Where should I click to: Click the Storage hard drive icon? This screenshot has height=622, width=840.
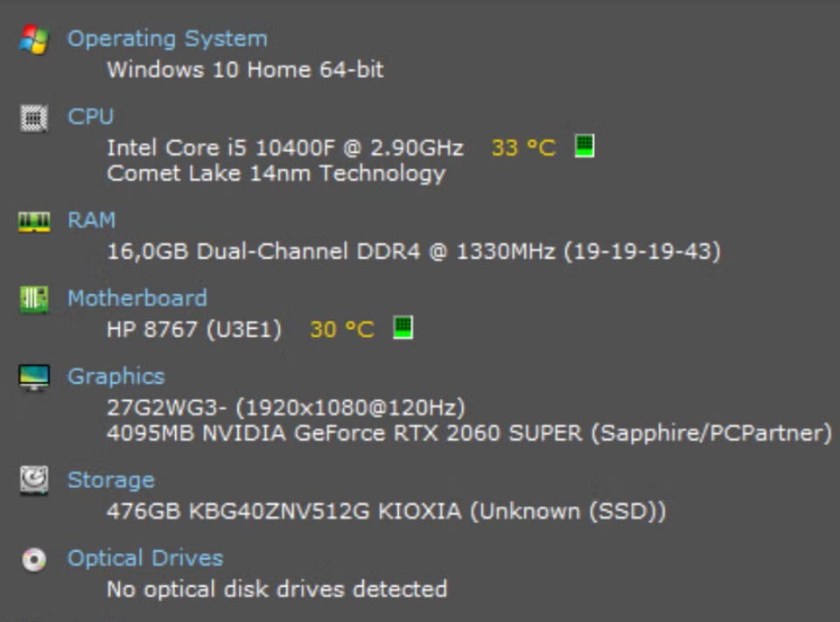tap(33, 480)
